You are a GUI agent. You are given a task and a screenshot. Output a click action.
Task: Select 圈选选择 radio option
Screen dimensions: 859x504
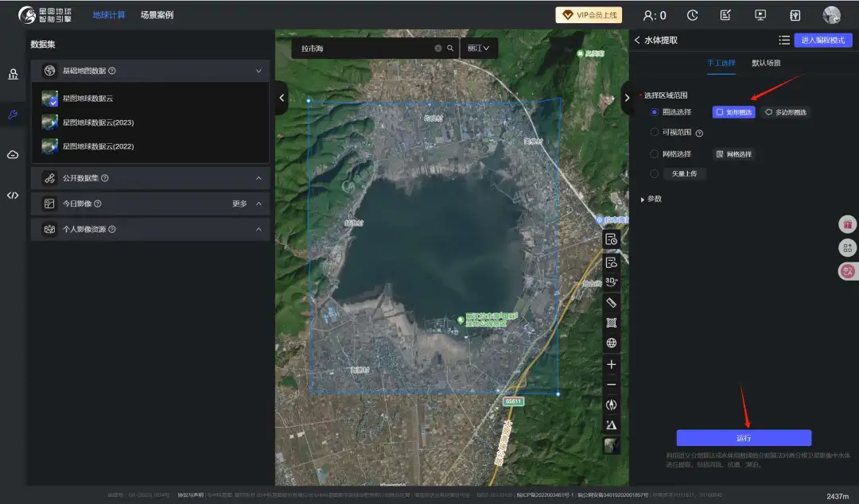654,112
